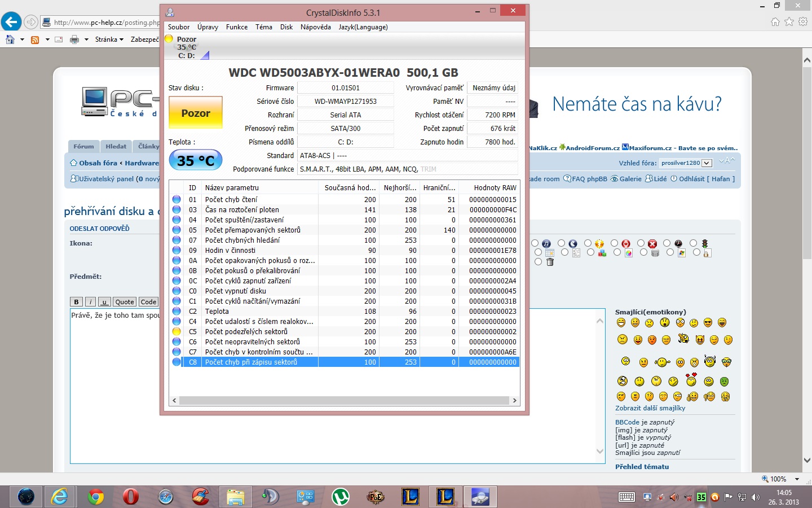The height and width of the screenshot is (508, 812).
Task: Click the Favorites star icon in browser
Action: coord(789,21)
